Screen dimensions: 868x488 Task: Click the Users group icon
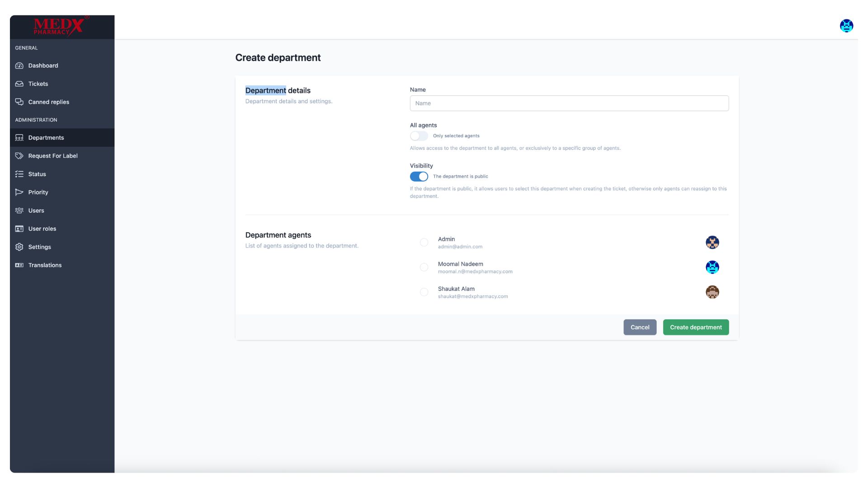[x=19, y=211]
